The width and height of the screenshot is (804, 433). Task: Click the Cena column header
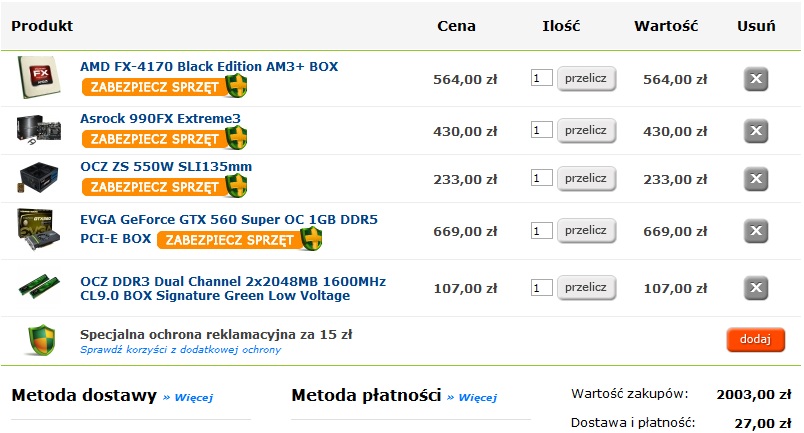tap(456, 26)
